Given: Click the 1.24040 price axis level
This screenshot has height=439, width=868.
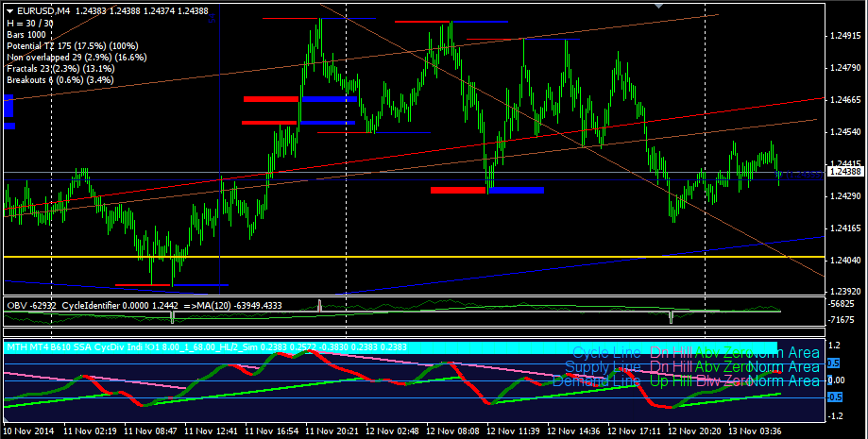Looking at the screenshot, I should click(845, 260).
